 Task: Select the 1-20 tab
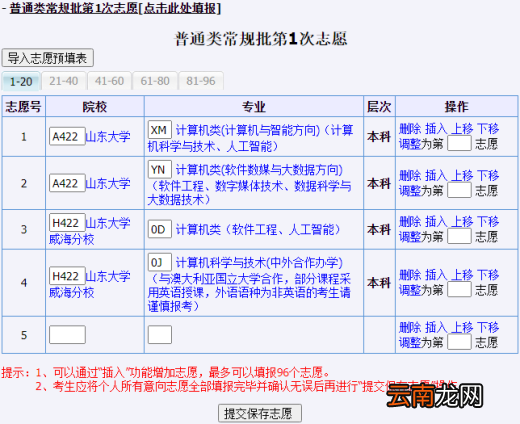click(x=21, y=81)
